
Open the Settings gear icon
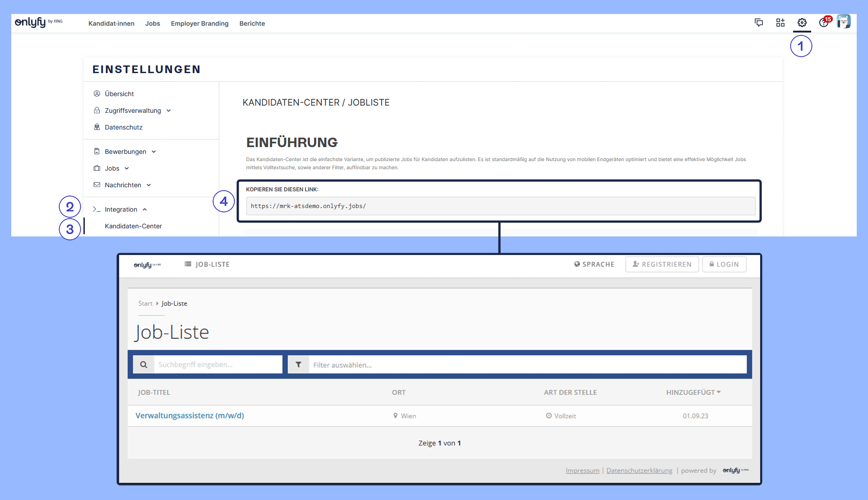tap(802, 23)
